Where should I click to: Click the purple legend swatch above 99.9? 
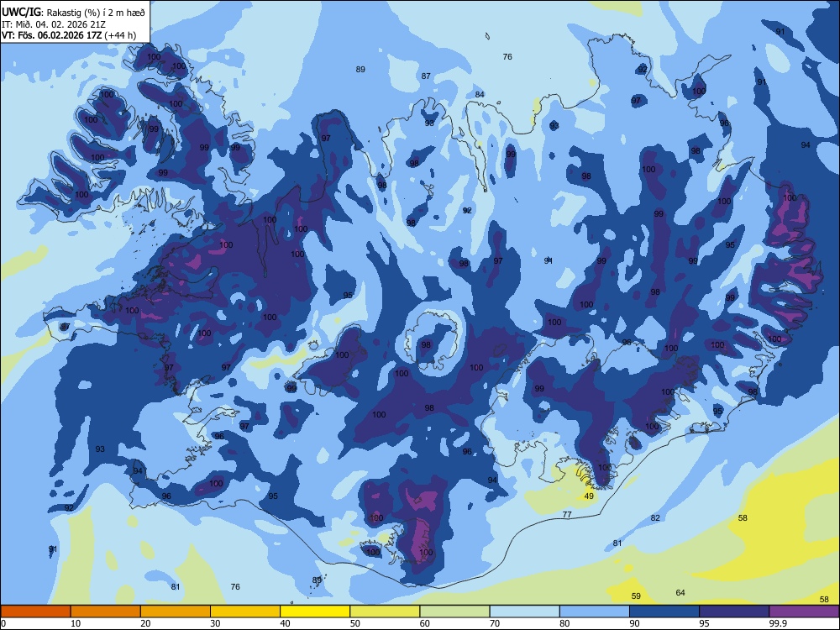point(804,612)
